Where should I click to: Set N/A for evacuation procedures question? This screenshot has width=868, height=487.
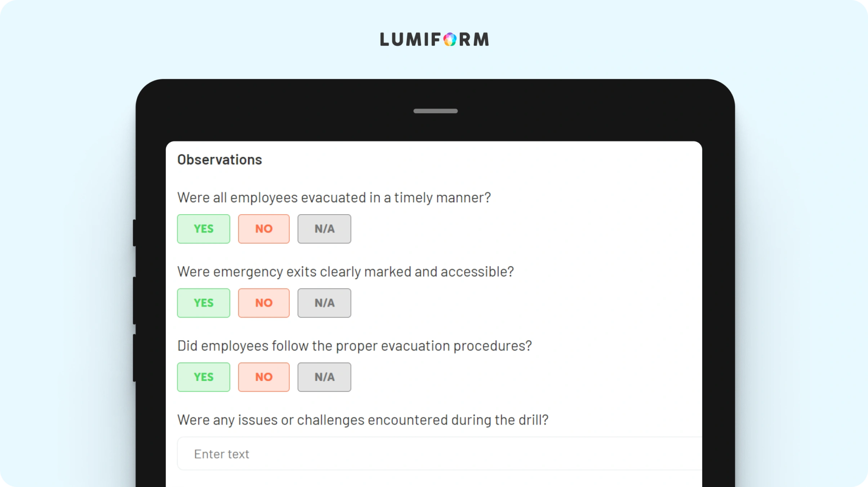click(324, 377)
